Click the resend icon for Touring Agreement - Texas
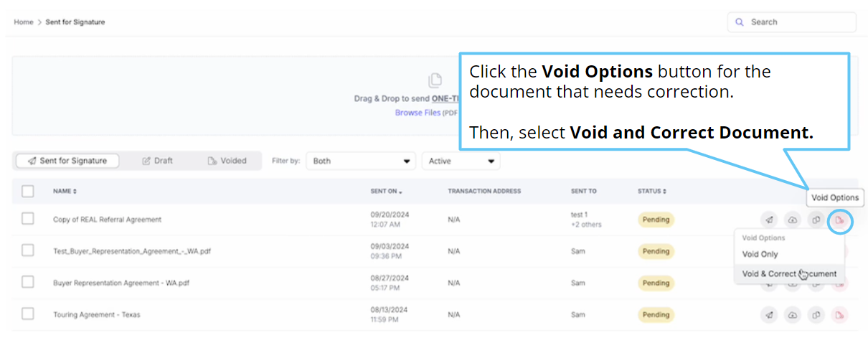The image size is (868, 343). coord(769,315)
